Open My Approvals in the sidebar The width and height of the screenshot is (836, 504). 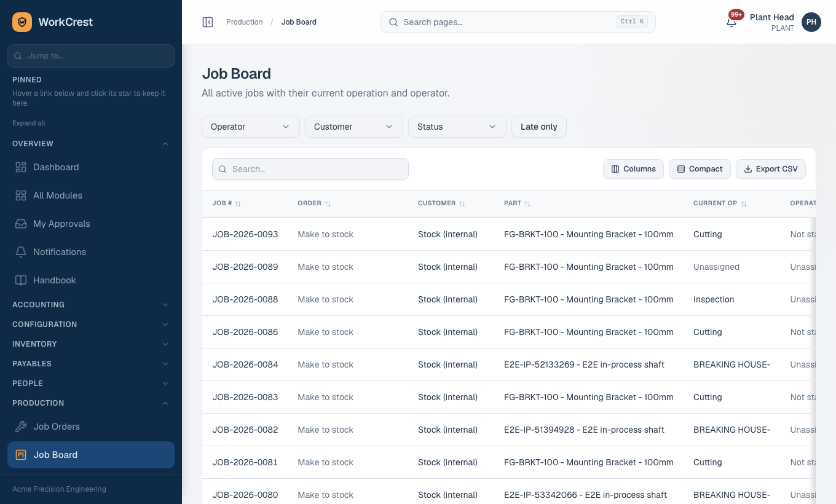pos(91,224)
